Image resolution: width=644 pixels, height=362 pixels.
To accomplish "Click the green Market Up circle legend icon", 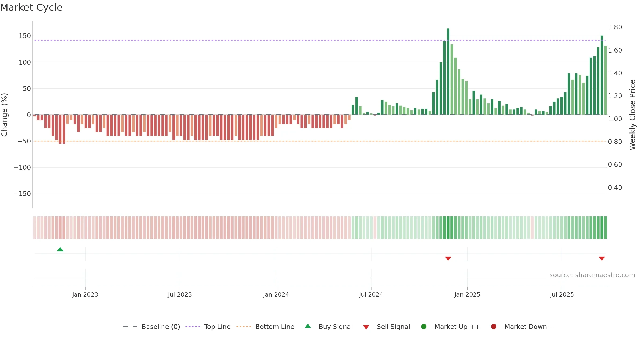I will pos(424,327).
